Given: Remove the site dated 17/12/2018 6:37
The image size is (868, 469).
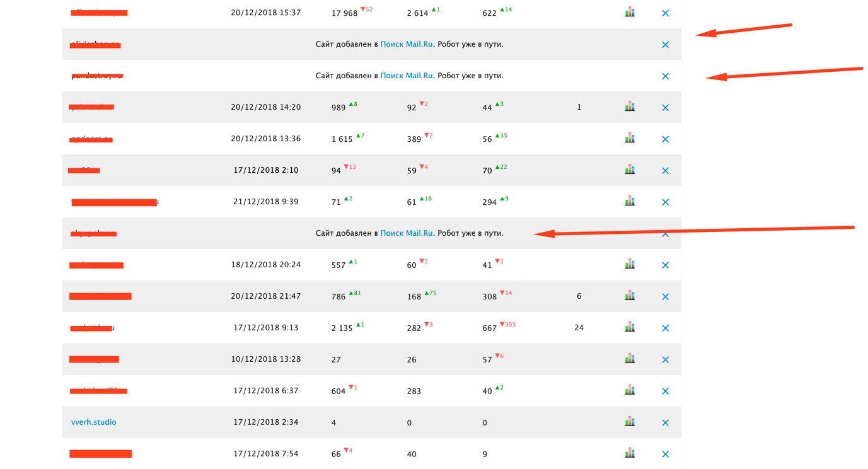Looking at the screenshot, I should [665, 391].
